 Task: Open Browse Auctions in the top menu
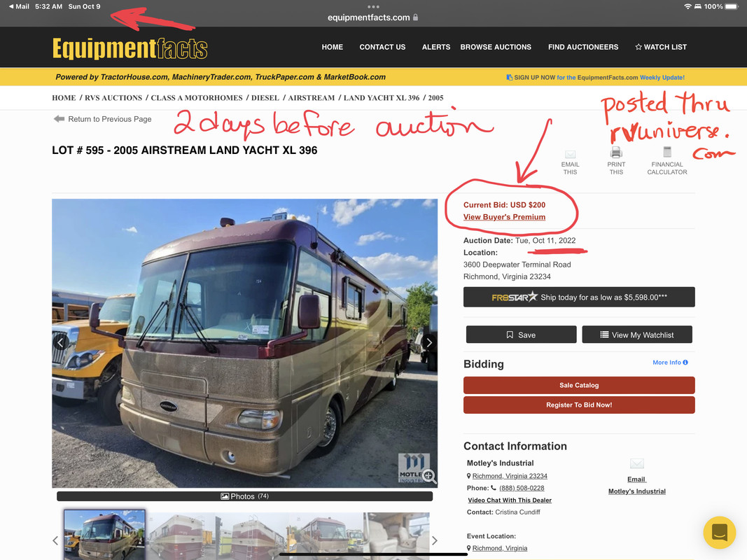496,47
